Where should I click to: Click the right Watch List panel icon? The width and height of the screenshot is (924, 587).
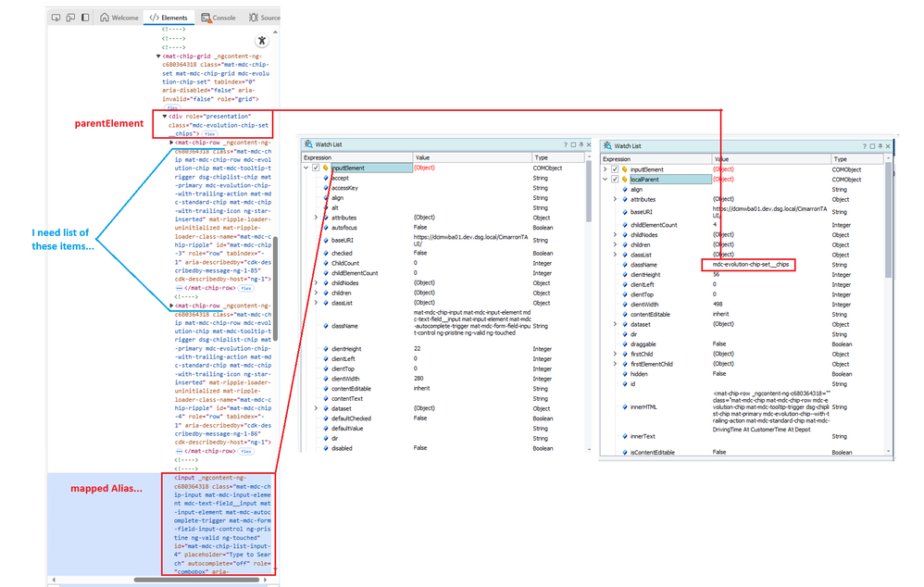tap(607, 145)
